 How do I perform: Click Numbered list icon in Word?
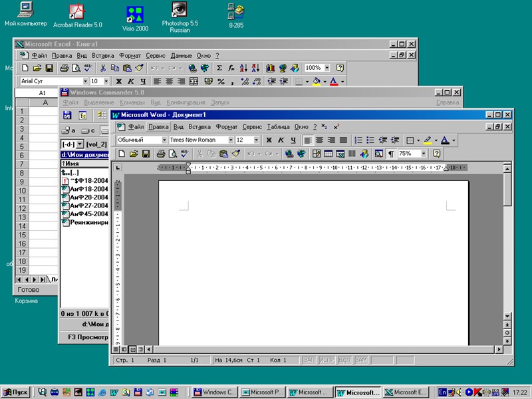(358, 140)
